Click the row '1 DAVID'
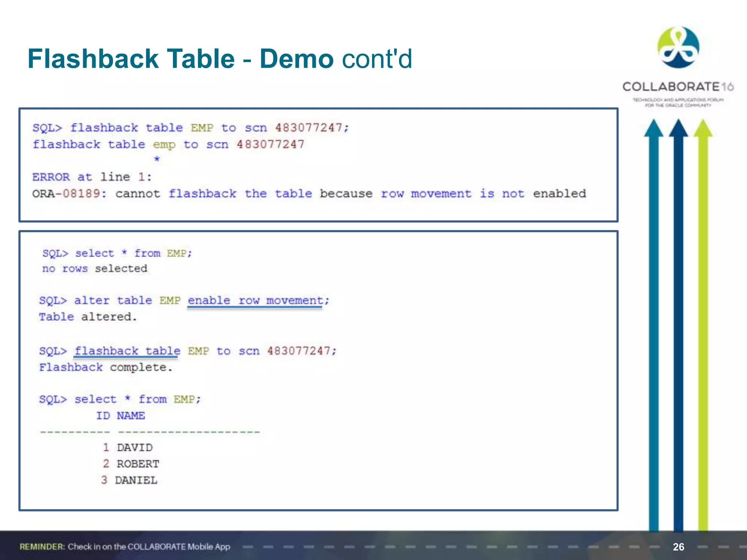The height and width of the screenshot is (560, 747). pyautogui.click(x=128, y=448)
